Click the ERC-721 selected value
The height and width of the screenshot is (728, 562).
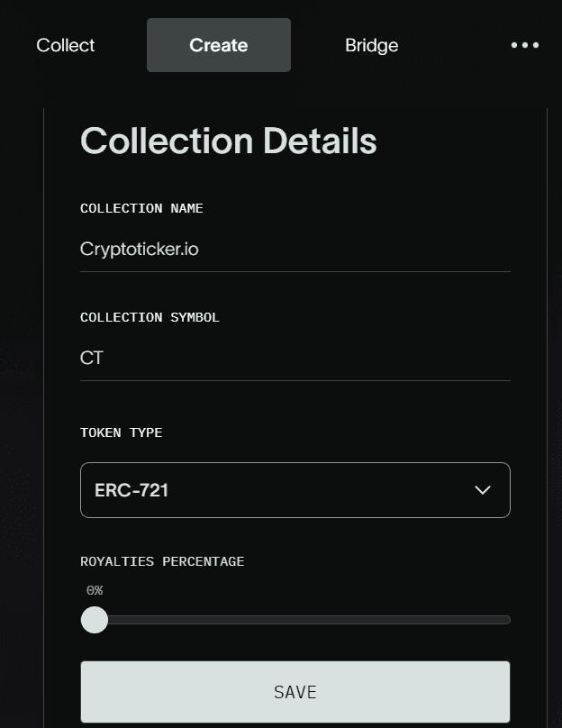(131, 490)
